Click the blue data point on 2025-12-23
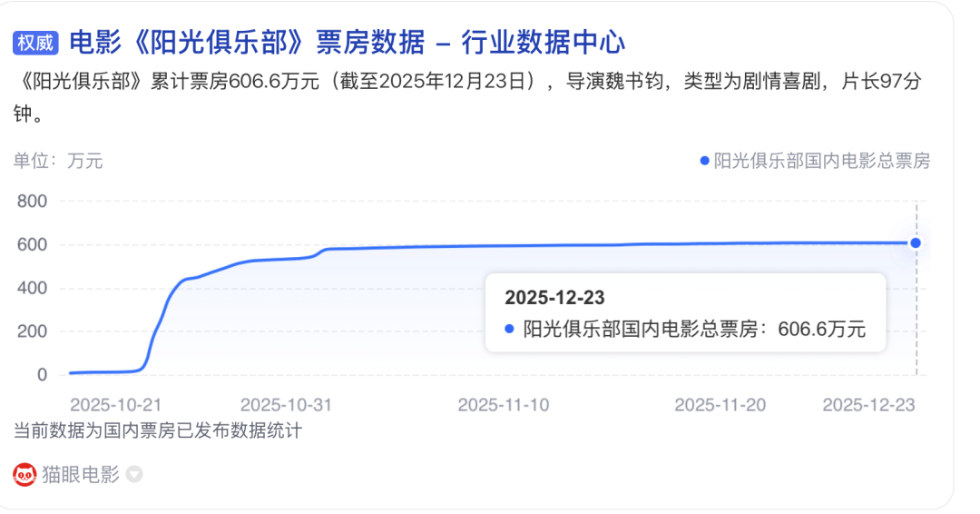 (916, 243)
